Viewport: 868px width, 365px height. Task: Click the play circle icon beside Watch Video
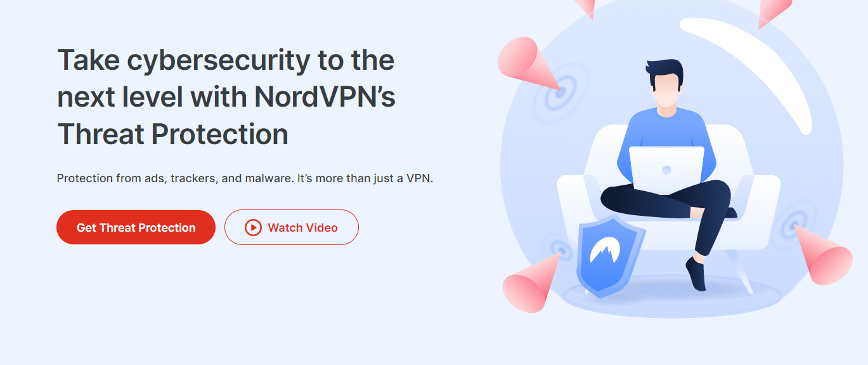pos(253,227)
